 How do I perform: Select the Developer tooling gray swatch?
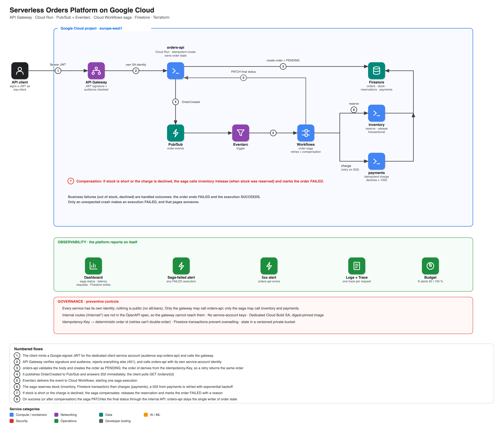[101, 421]
